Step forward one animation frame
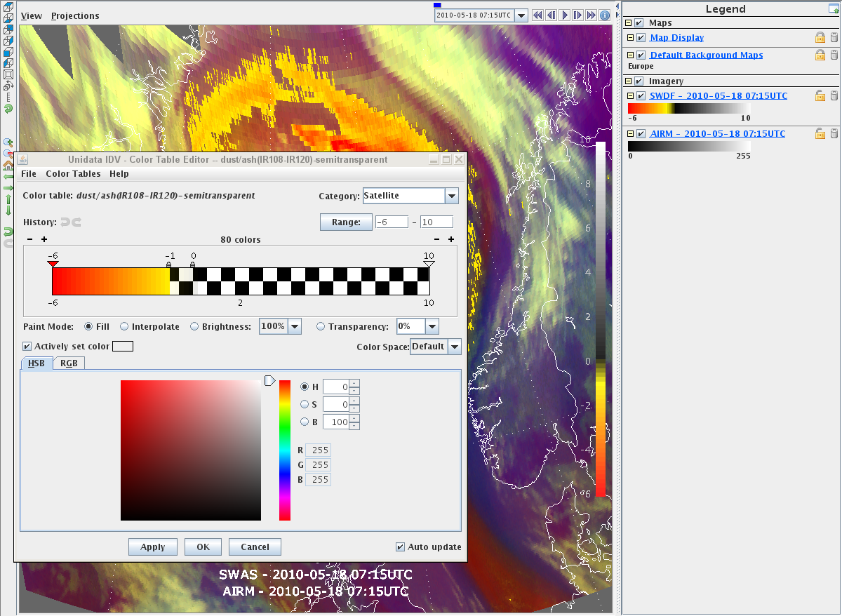This screenshot has height=616, width=842. [577, 15]
